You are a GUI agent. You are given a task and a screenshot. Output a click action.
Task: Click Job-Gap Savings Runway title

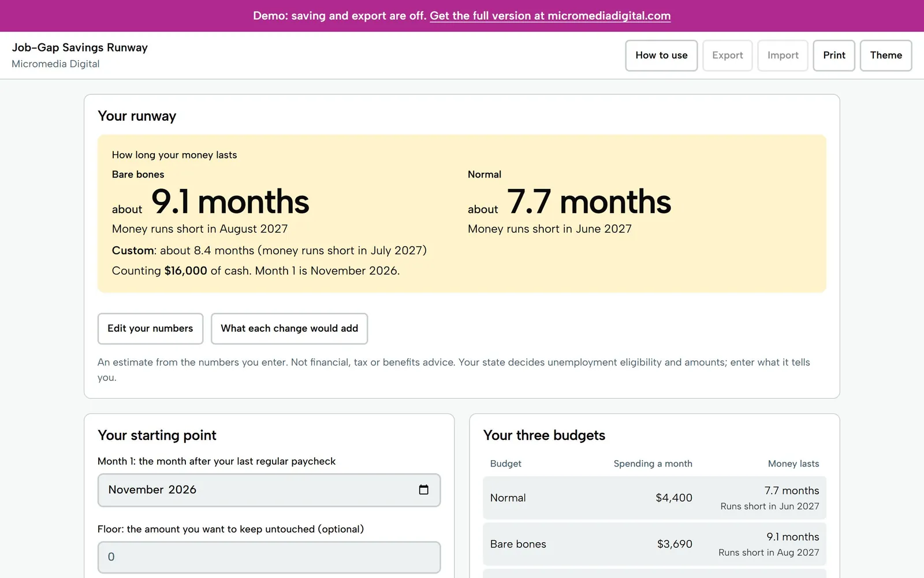80,47
